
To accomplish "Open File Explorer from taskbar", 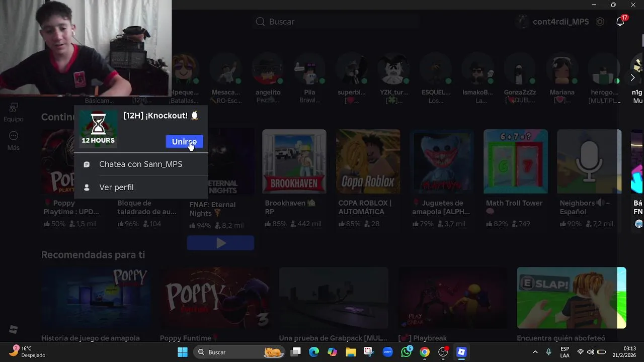I will tap(351, 352).
